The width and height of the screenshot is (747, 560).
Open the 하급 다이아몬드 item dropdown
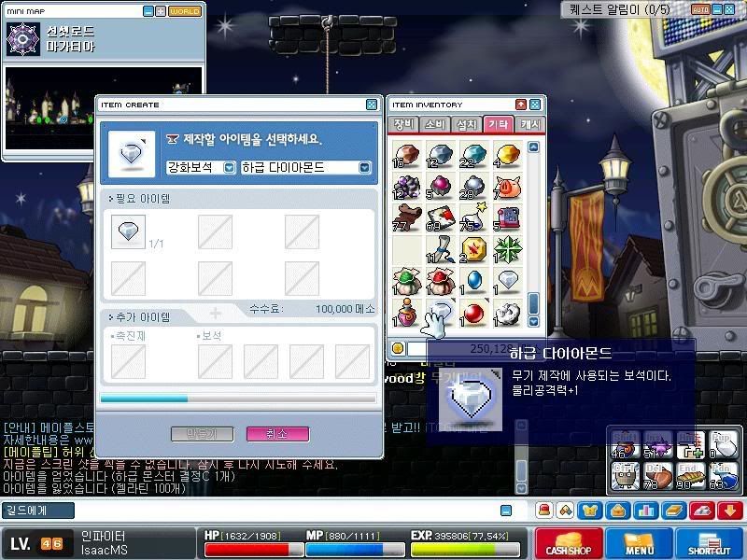(306, 167)
